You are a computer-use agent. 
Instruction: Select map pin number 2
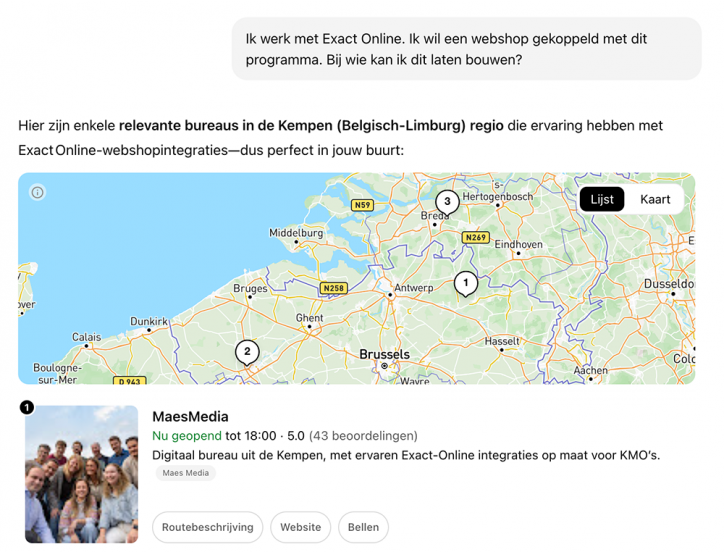[x=247, y=352]
